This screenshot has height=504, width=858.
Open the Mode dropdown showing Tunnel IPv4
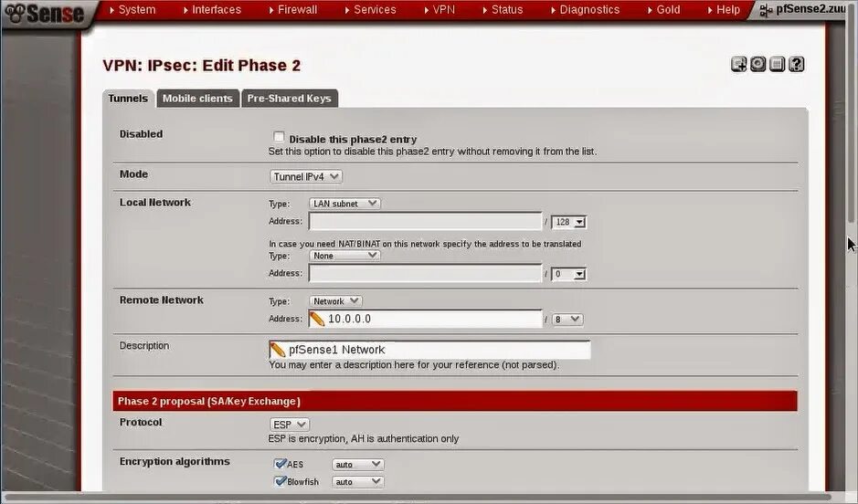tap(306, 176)
